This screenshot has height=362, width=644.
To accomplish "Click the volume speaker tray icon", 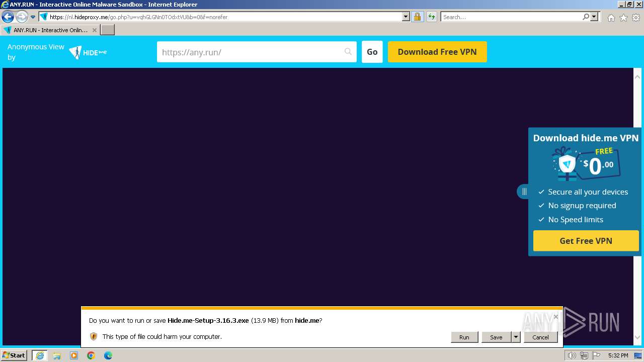I will (x=572, y=355).
